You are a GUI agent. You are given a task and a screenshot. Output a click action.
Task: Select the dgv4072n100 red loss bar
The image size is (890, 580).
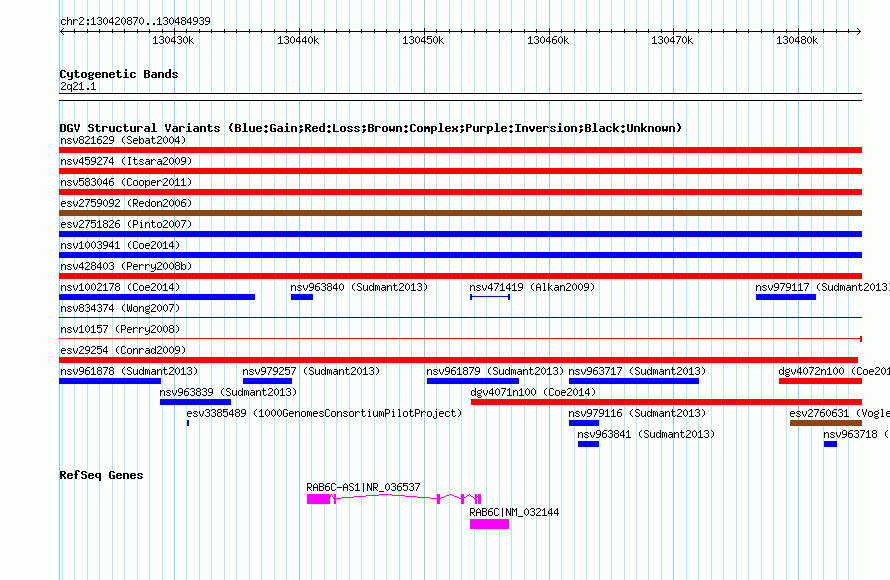click(821, 381)
